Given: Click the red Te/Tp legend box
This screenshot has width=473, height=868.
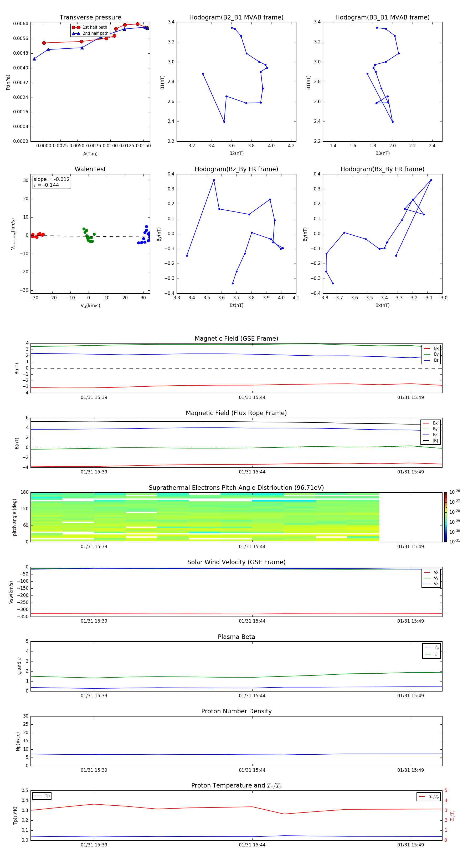Looking at the screenshot, I should (429, 796).
